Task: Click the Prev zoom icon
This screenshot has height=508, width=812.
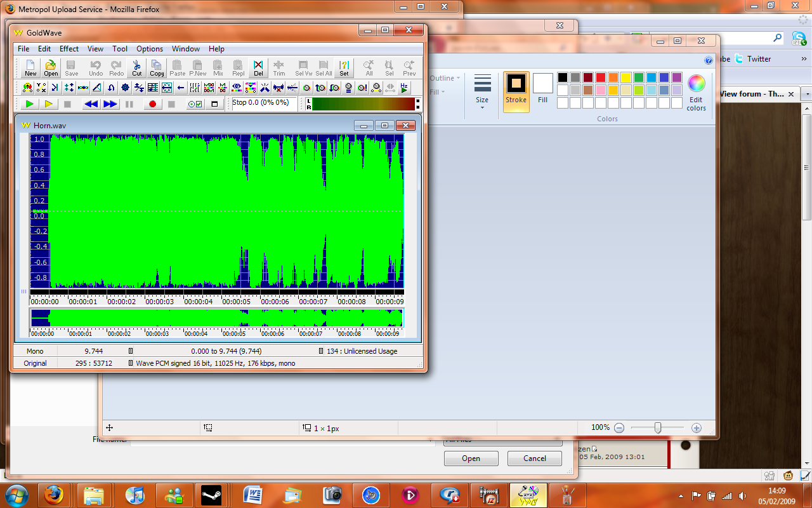Action: (409, 68)
